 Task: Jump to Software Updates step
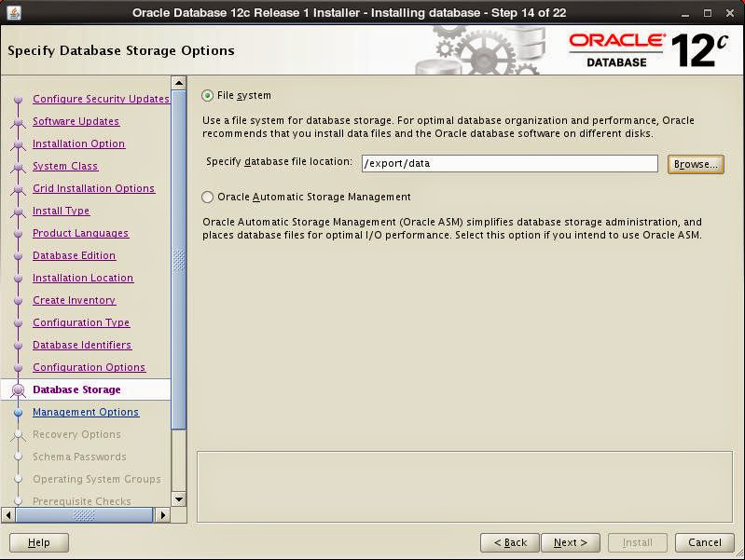pos(76,121)
